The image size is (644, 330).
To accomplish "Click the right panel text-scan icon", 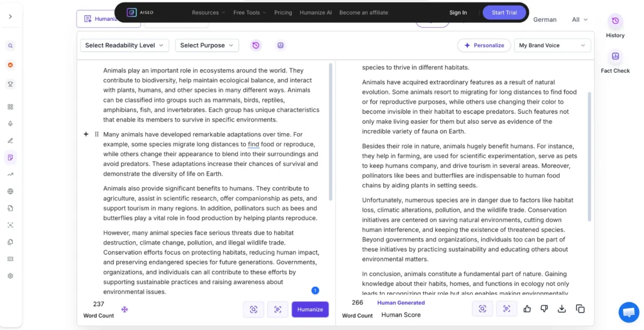I will tap(506, 309).
